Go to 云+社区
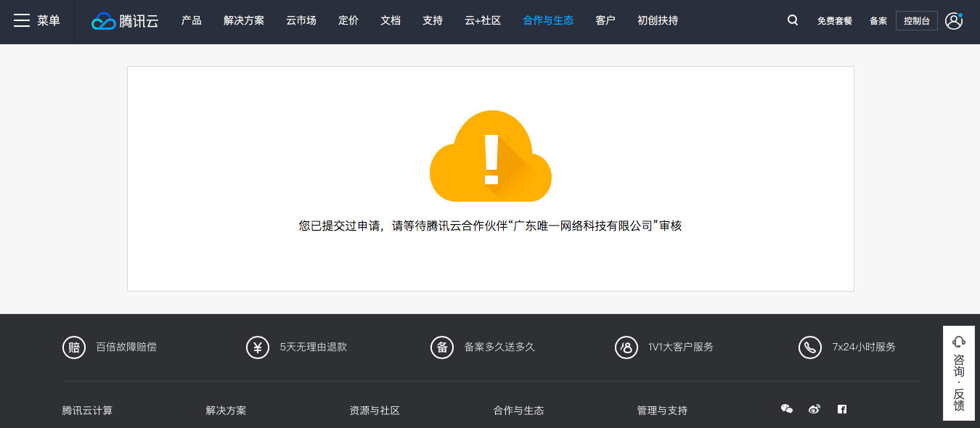Image resolution: width=980 pixels, height=428 pixels. 483,20
